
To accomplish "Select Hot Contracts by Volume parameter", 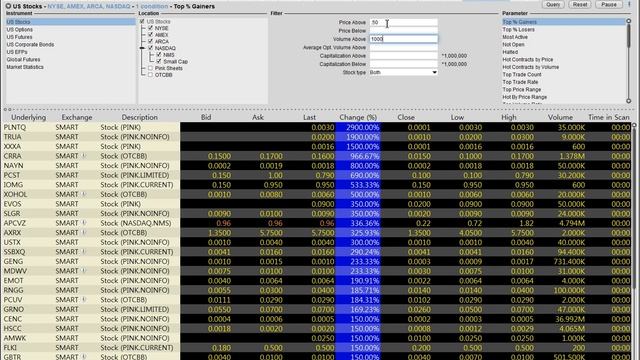I will (x=531, y=67).
